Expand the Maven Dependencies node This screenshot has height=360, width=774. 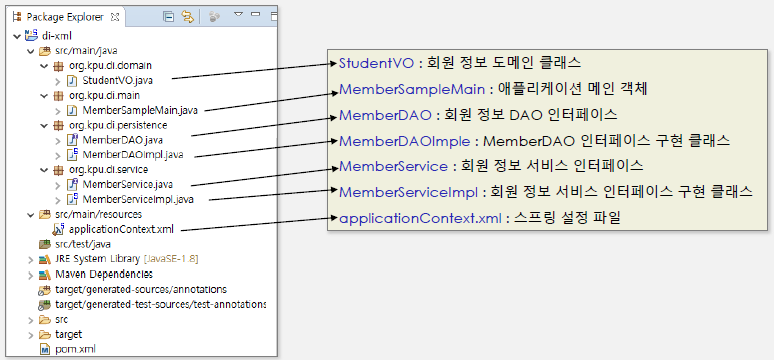click(x=32, y=274)
